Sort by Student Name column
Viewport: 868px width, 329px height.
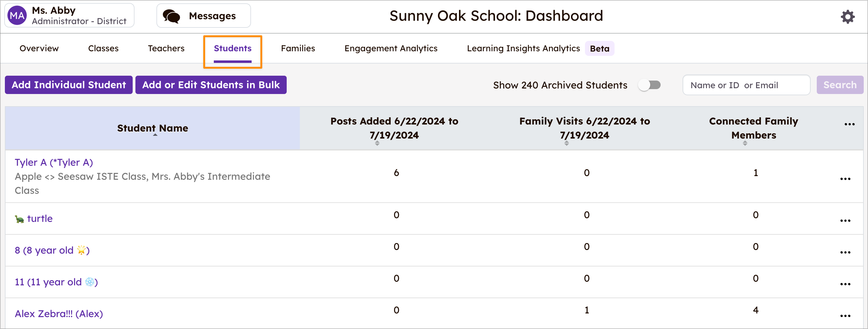point(152,128)
